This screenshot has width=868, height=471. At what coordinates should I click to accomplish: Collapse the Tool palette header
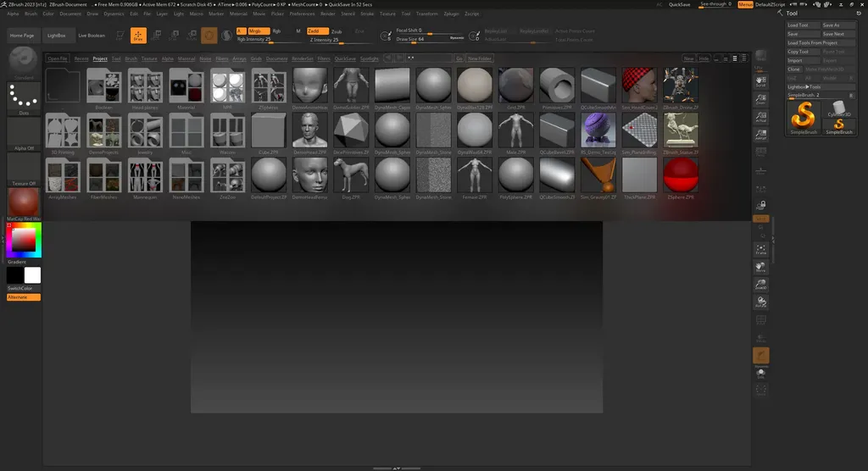point(793,14)
